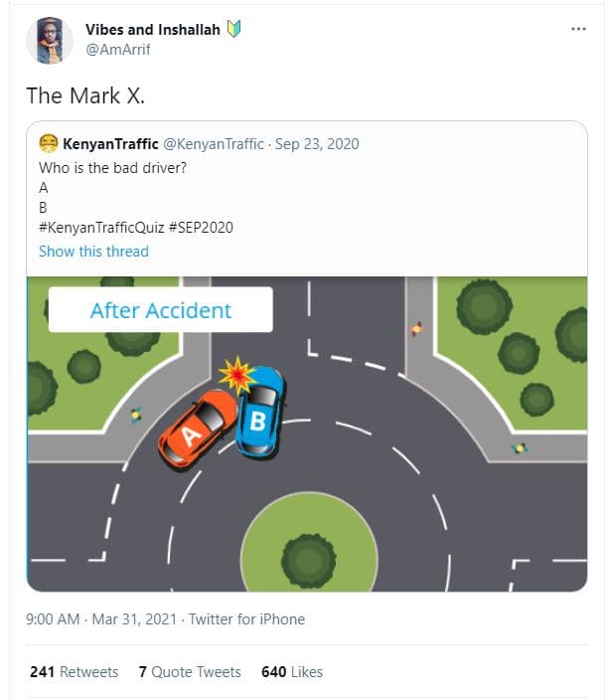Image resolution: width=613 pixels, height=700 pixels.
Task: Click Show this thread
Action: click(93, 252)
